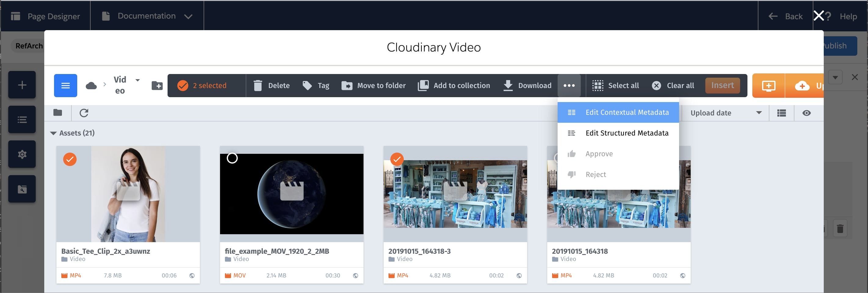Add selected assets to a collection
Screen dimensions: 868x293
(454, 86)
